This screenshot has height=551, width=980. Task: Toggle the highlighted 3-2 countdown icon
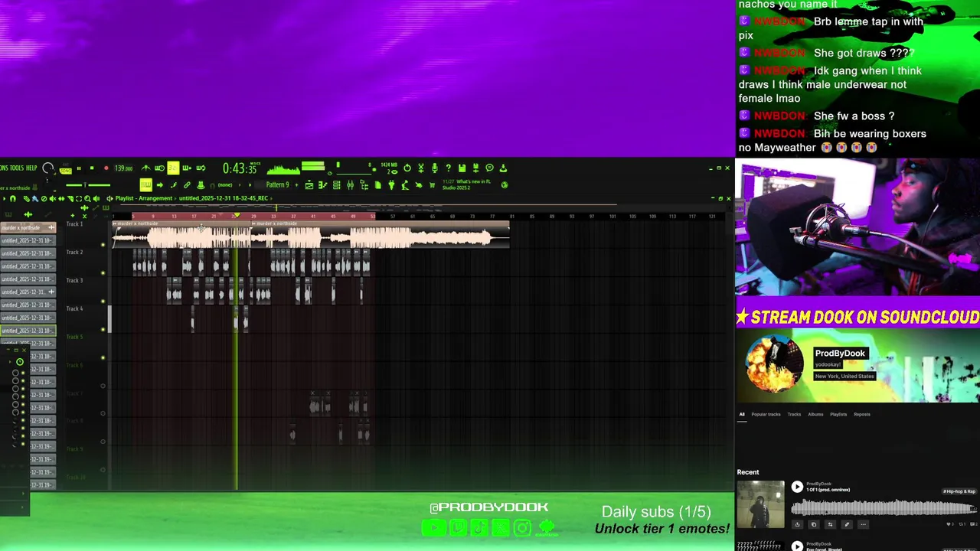173,168
